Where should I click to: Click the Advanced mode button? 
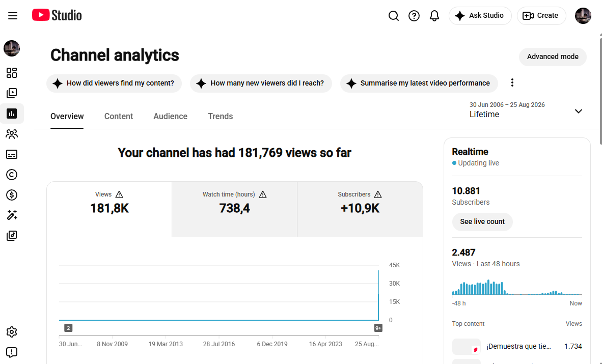[553, 57]
